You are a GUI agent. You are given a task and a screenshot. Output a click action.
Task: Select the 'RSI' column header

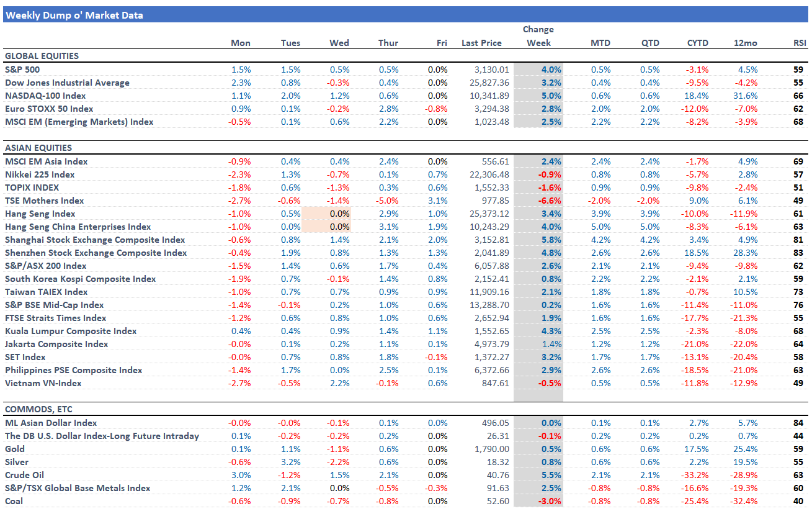tap(800, 43)
